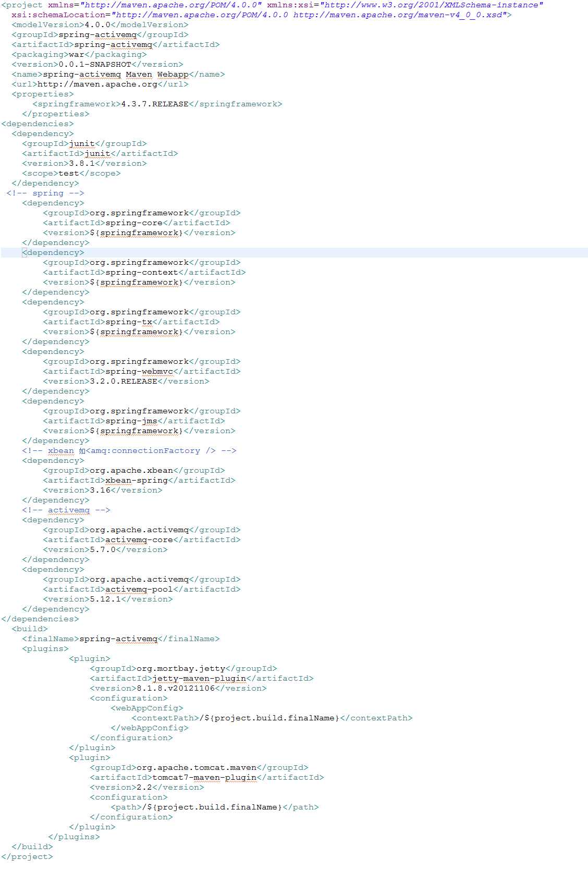Image resolution: width=588 pixels, height=871 pixels.
Task: Click the opening <dependencies> tag
Action: pyautogui.click(x=38, y=124)
